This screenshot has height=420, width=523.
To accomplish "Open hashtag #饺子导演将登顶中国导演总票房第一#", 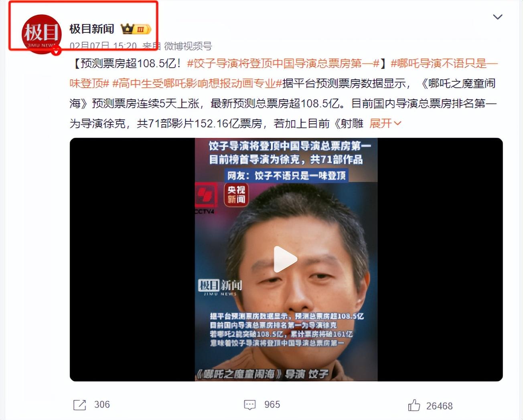I will tap(283, 63).
